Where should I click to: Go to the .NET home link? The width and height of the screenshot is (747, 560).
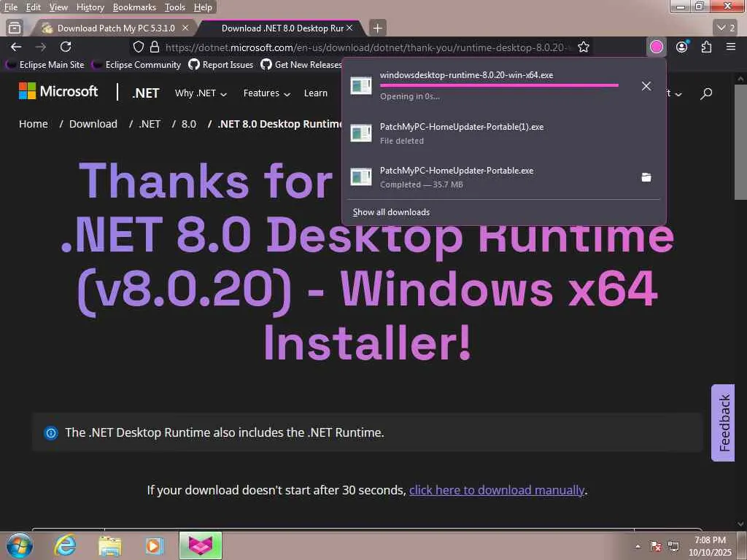point(146,93)
